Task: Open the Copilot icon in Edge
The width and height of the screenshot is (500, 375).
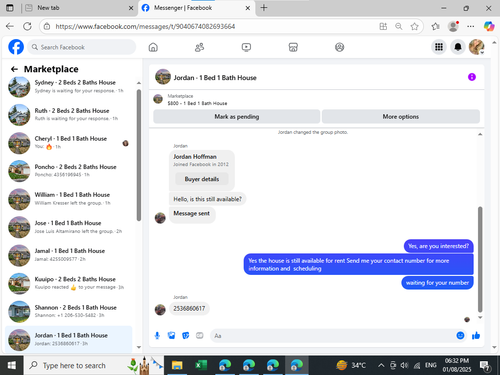Action: 489,26
